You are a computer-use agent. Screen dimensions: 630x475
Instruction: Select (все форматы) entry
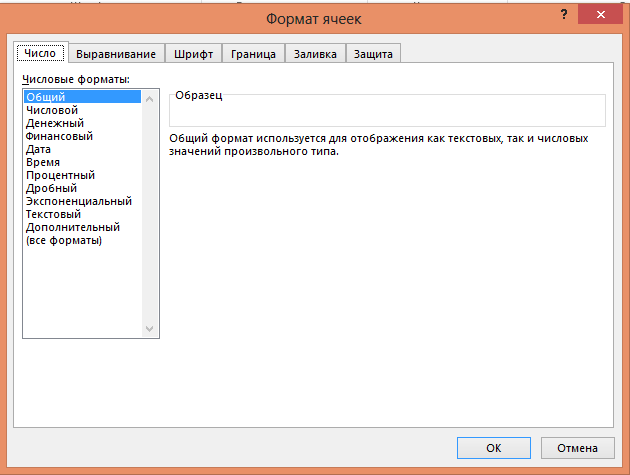[82, 240]
